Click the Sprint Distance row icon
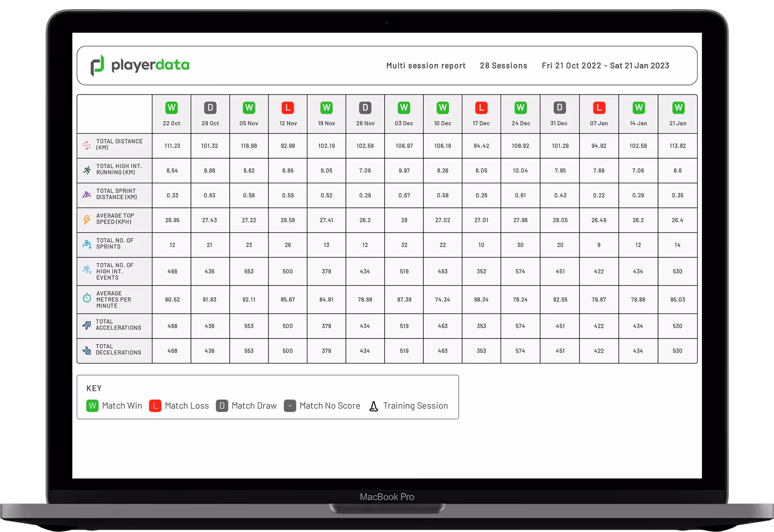Screen dimensions: 774x532 tap(87, 194)
